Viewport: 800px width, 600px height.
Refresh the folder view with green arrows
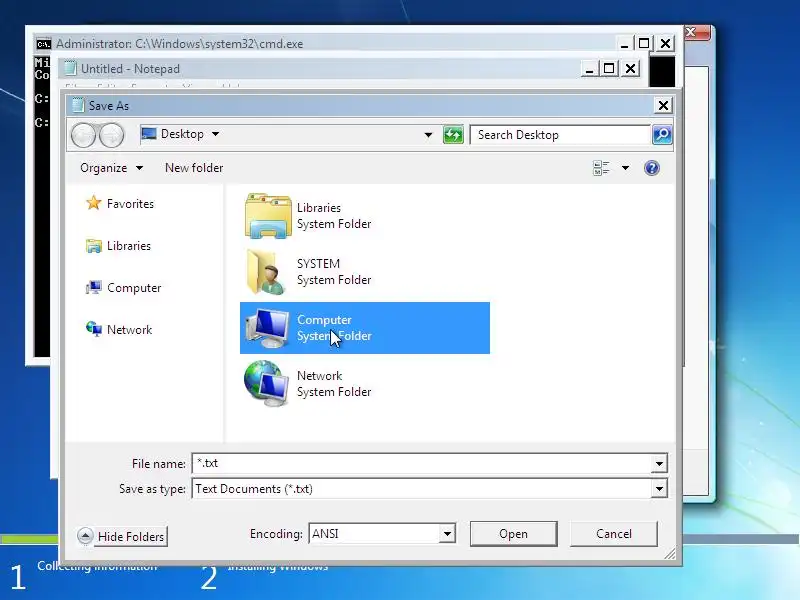(453, 135)
